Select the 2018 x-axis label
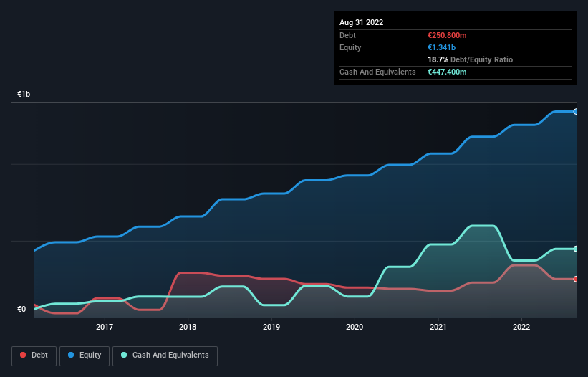The width and height of the screenshot is (588, 377). (188, 327)
